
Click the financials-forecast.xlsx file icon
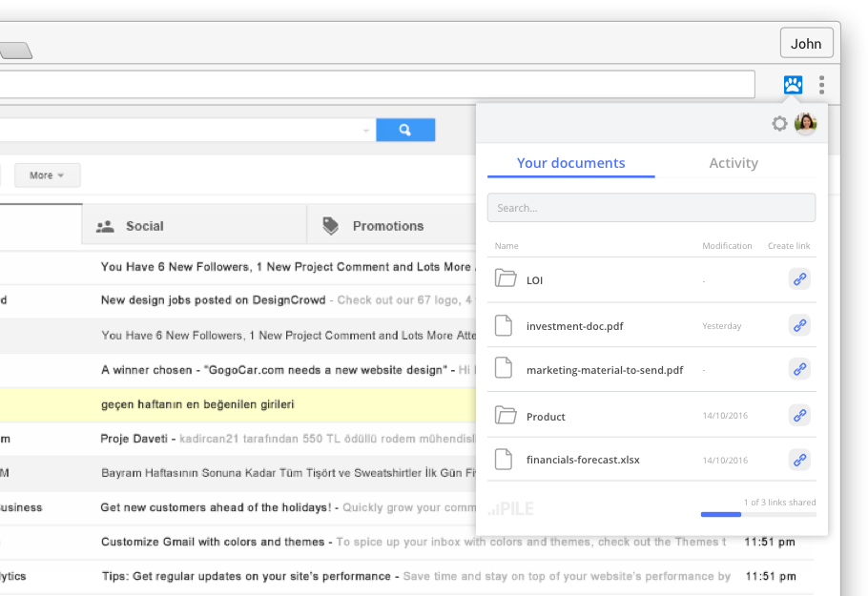pyautogui.click(x=504, y=459)
